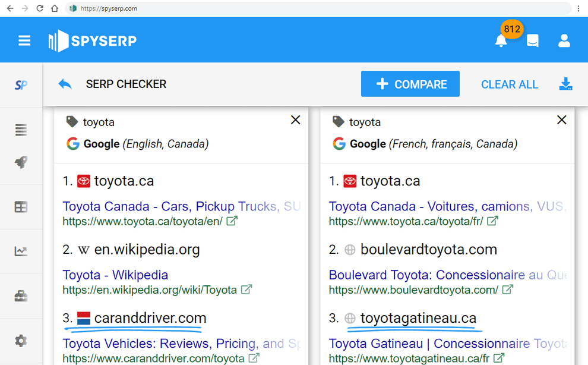The width and height of the screenshot is (588, 365).
Task: Click the SP logo at top of sidebar
Action: point(21,84)
